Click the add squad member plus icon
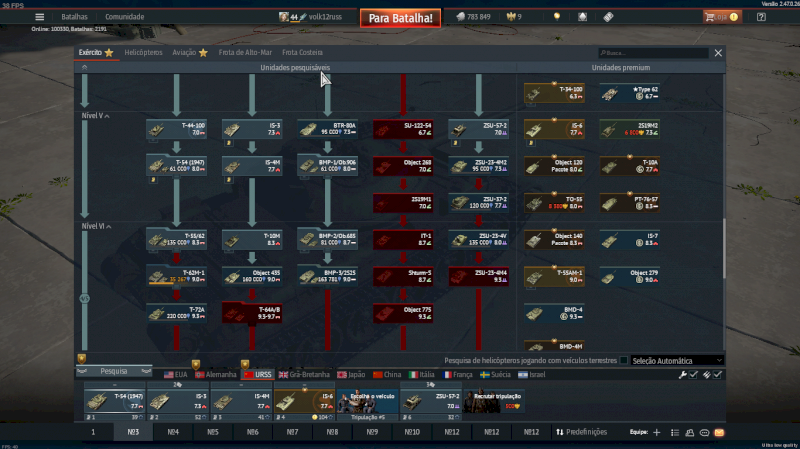 656,432
